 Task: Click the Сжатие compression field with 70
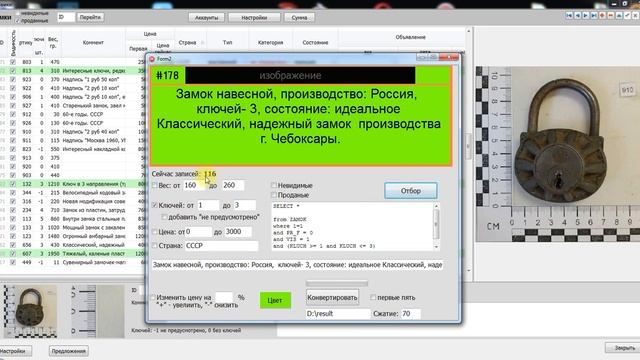coord(411,314)
